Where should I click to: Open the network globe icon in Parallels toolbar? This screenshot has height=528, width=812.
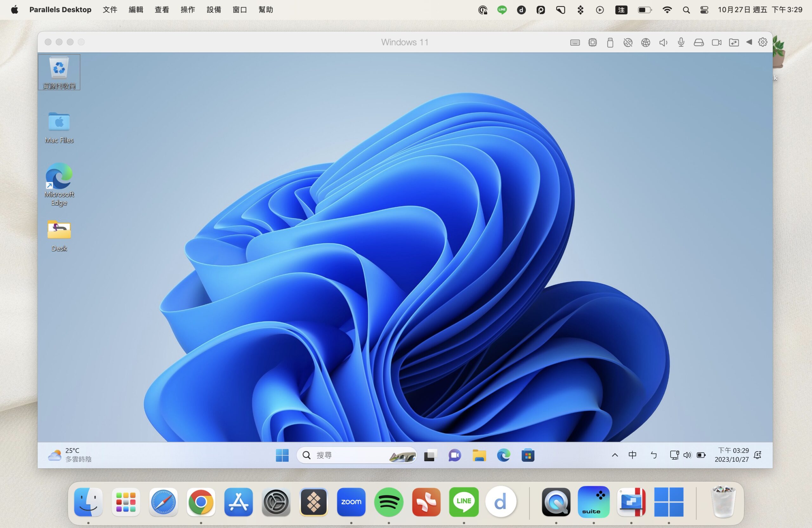[645, 42]
